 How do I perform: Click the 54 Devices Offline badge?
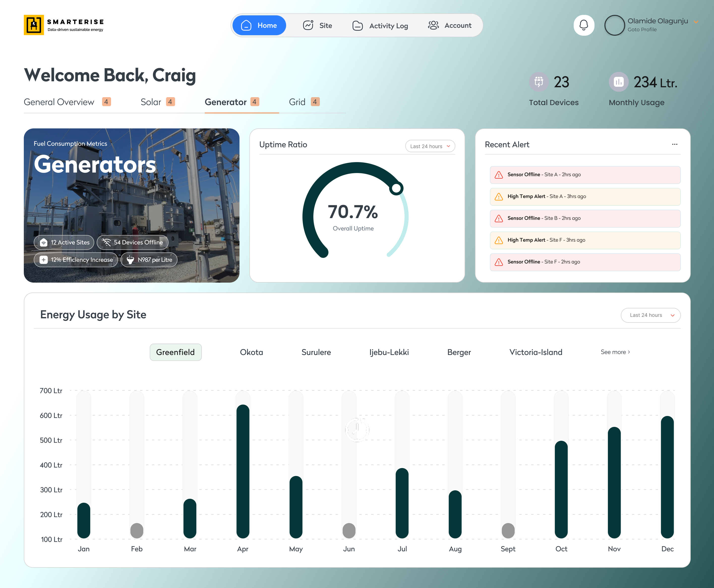coord(132,242)
